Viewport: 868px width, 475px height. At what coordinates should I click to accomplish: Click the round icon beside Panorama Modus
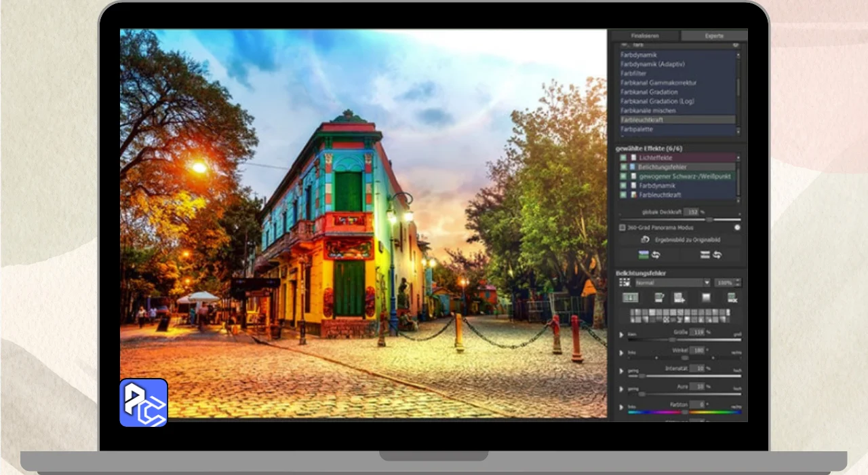[736, 228]
